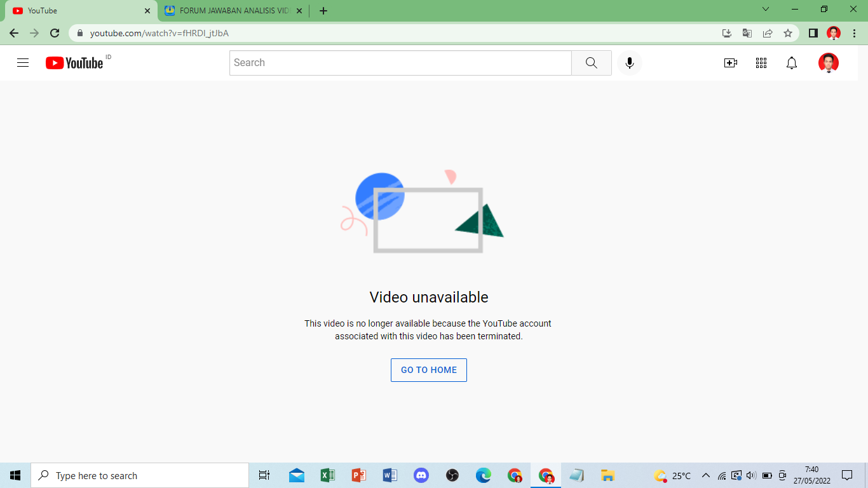Image resolution: width=868 pixels, height=488 pixels.
Task: Bookmark this page with star icon
Action: [x=788, y=33]
